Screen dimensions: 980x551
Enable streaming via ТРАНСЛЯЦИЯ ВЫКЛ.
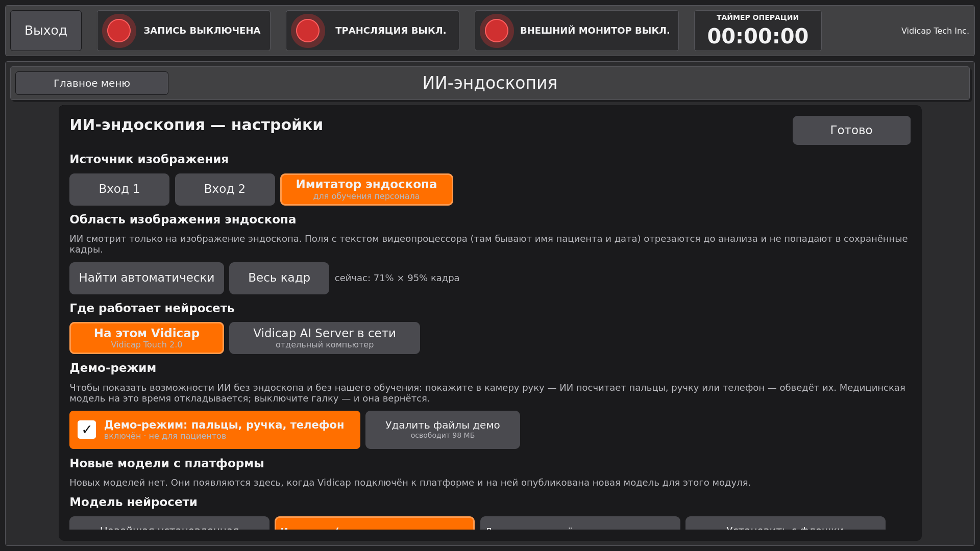tap(373, 31)
